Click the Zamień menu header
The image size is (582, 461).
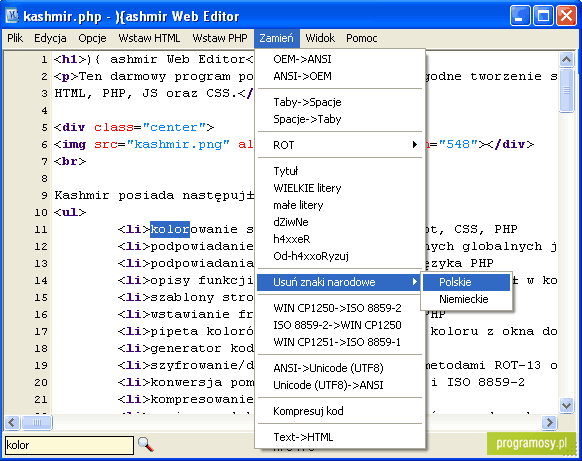pos(277,38)
